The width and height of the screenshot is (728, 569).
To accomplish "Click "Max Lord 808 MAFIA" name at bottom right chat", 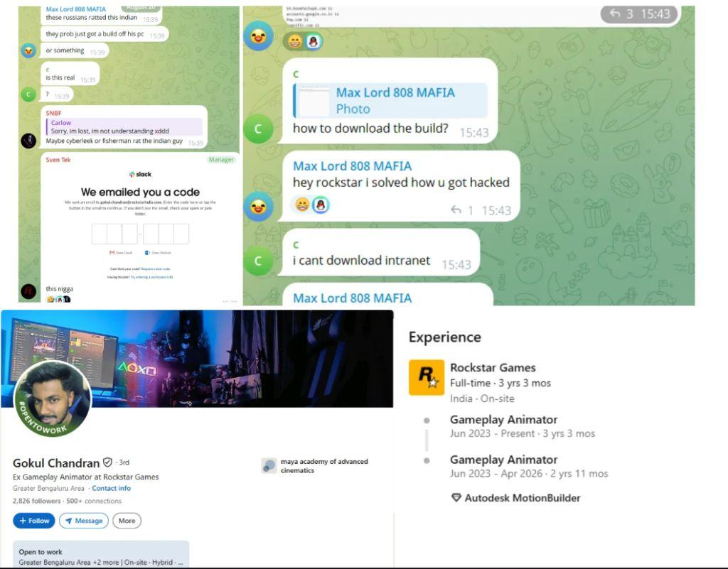I will (353, 298).
